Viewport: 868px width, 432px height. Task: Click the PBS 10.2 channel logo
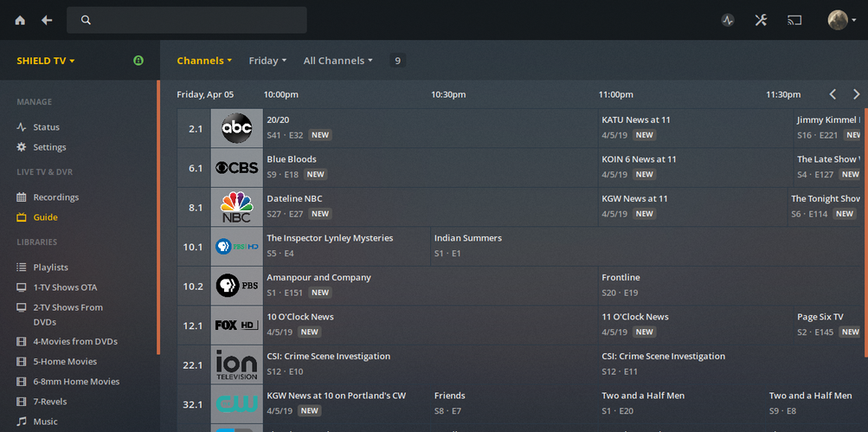(x=237, y=286)
